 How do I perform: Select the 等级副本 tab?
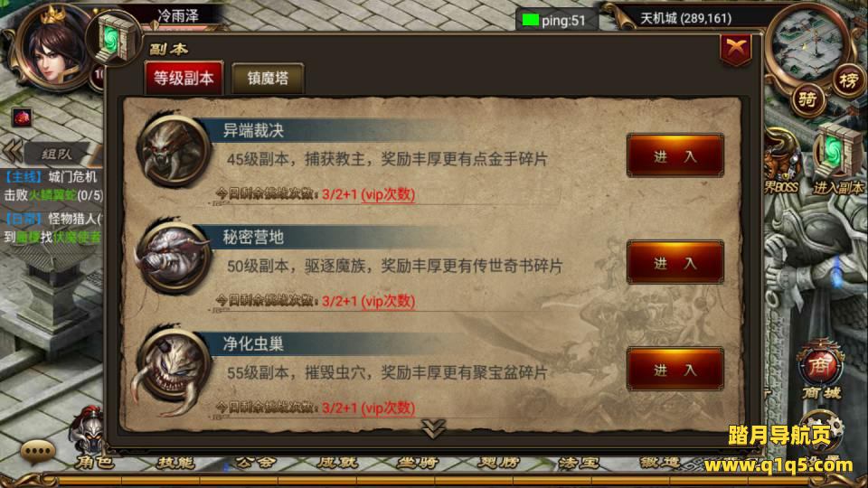coord(184,78)
